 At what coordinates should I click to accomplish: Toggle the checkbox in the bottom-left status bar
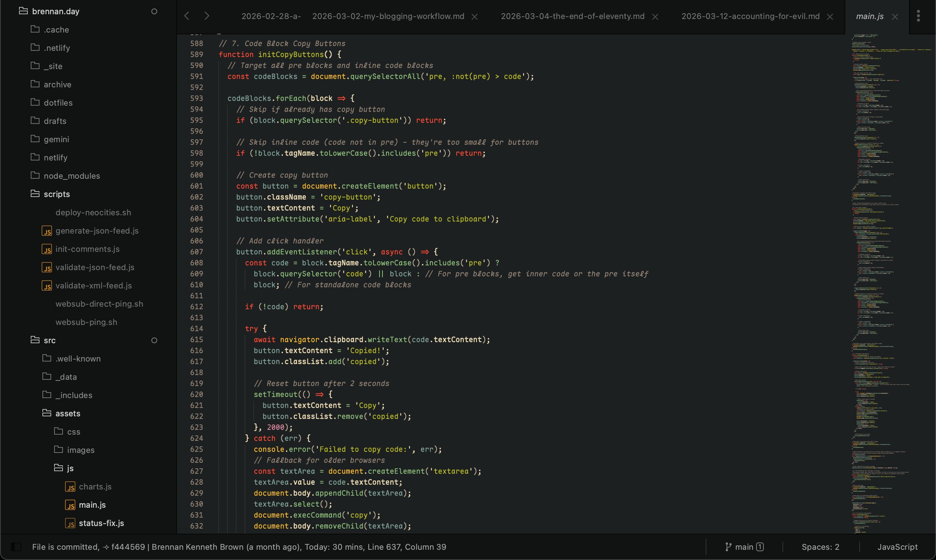click(16, 546)
